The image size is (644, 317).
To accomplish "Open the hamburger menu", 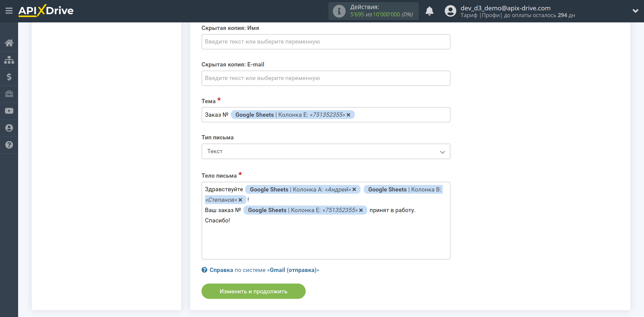I will [x=9, y=11].
